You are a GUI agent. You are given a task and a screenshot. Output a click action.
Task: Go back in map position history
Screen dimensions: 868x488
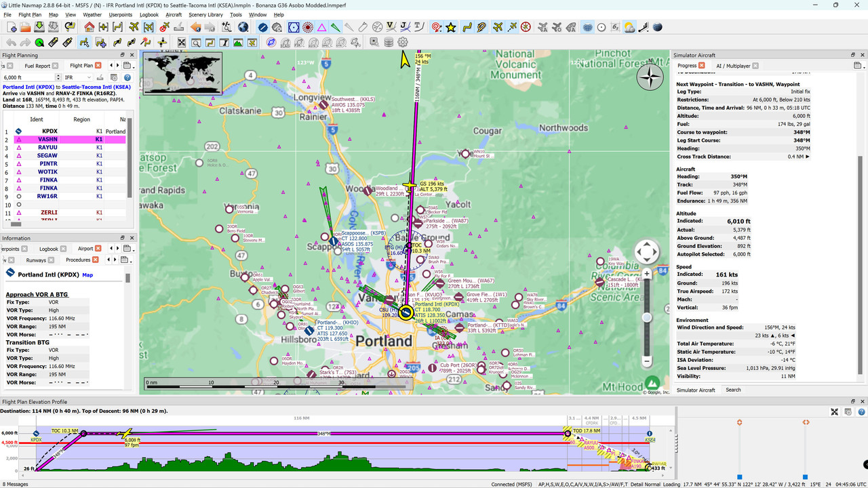point(195,27)
